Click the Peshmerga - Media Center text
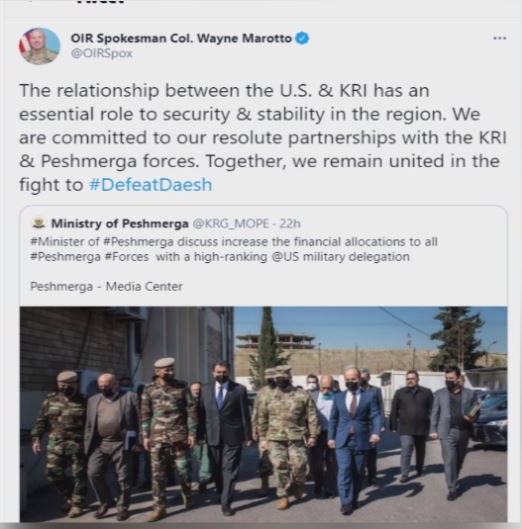The height and width of the screenshot is (529, 522). 106,286
